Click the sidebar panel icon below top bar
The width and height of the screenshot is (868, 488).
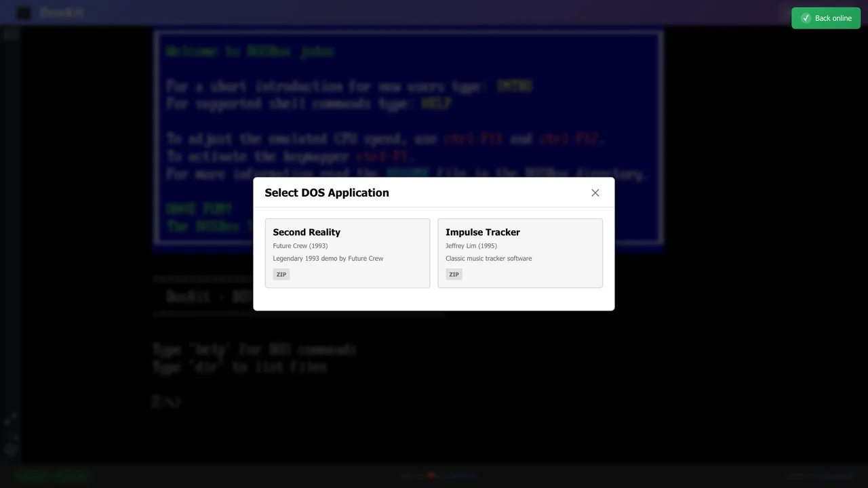(11, 34)
